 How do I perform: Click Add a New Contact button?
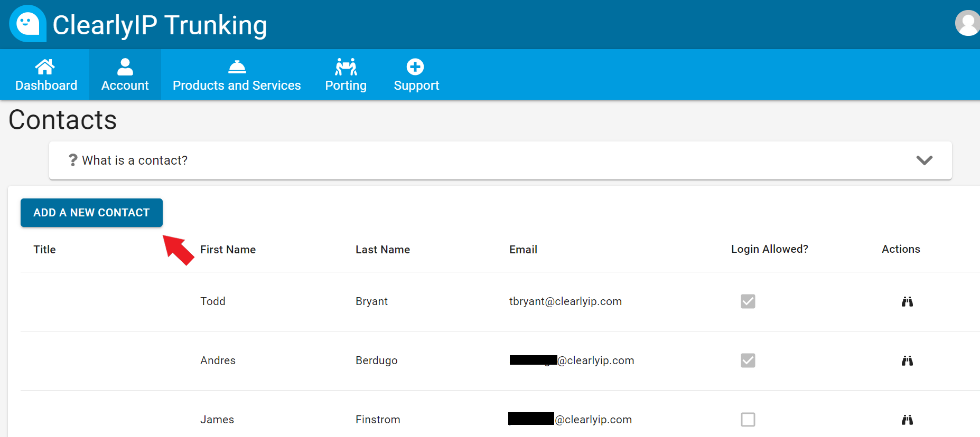[x=91, y=213]
